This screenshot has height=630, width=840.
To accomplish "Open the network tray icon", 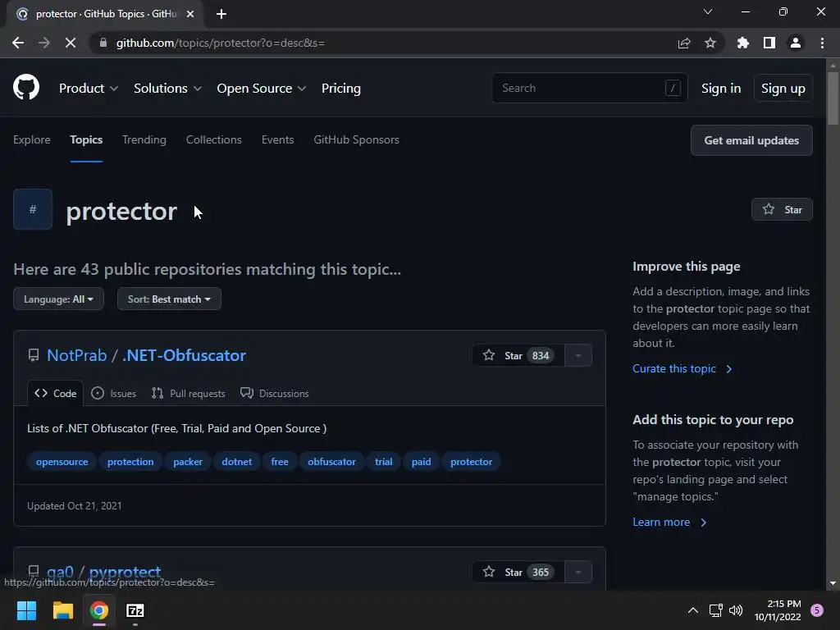I will 715,610.
